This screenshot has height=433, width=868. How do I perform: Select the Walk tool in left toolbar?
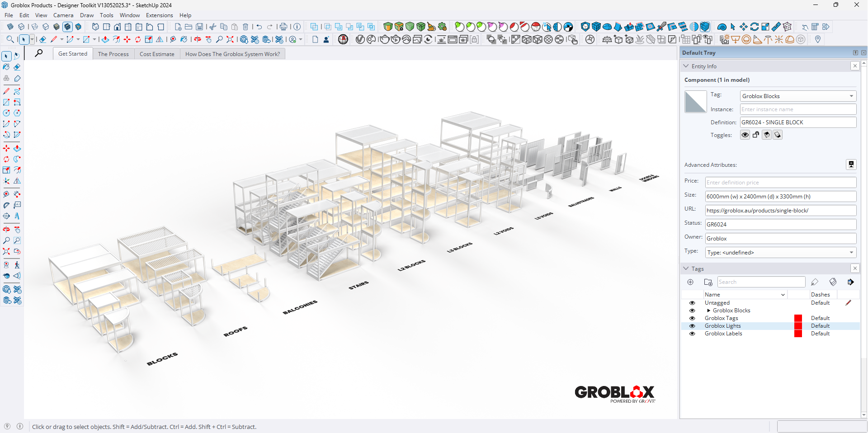17,265
